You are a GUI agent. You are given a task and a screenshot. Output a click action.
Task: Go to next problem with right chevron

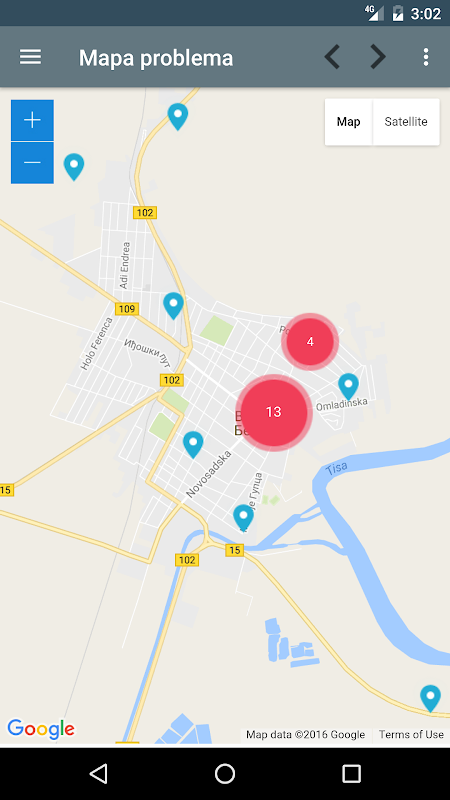(378, 57)
